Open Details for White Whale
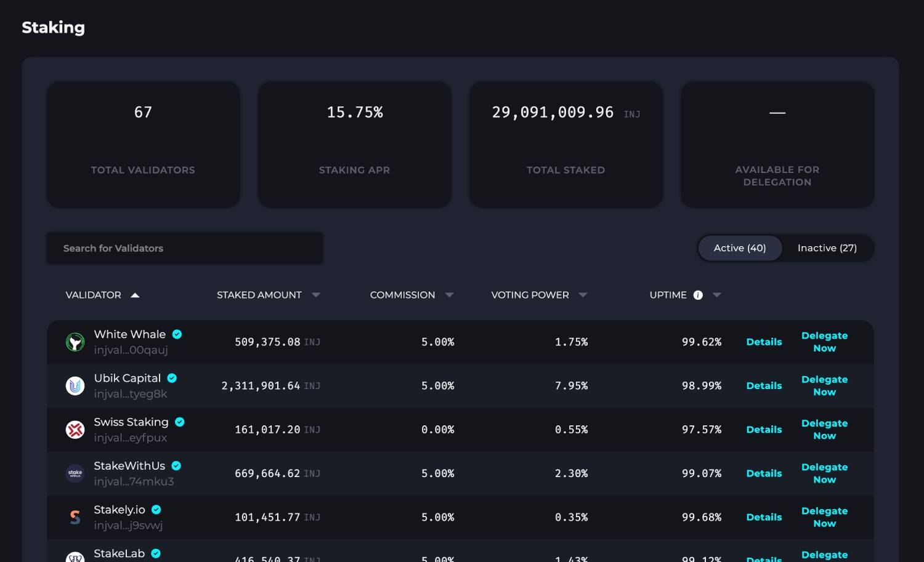Screen dimensions: 924x562 pyautogui.click(x=764, y=342)
